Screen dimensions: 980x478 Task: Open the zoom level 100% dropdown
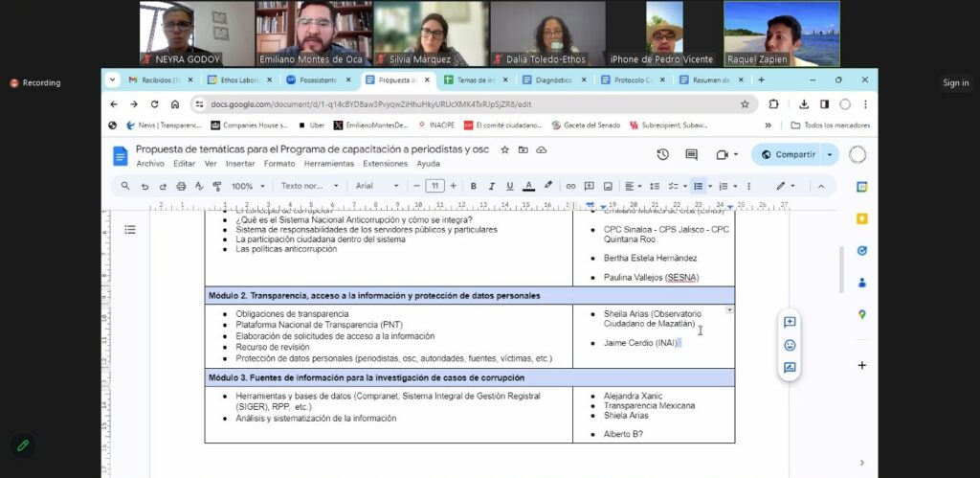pos(247,186)
